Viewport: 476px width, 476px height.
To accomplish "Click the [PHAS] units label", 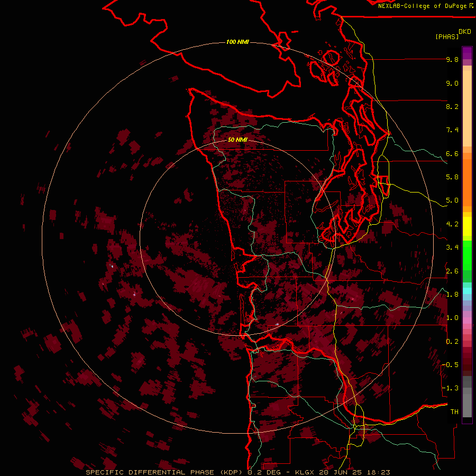I will 447,36.
